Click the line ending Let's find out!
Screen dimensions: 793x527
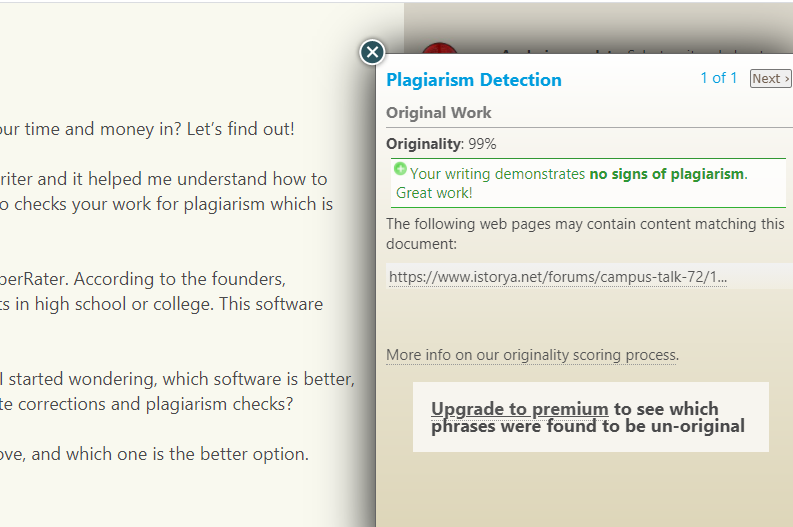click(x=147, y=129)
